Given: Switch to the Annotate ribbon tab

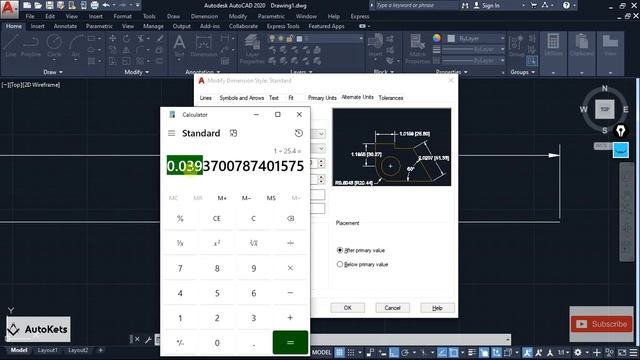Looking at the screenshot, I should click(x=65, y=26).
